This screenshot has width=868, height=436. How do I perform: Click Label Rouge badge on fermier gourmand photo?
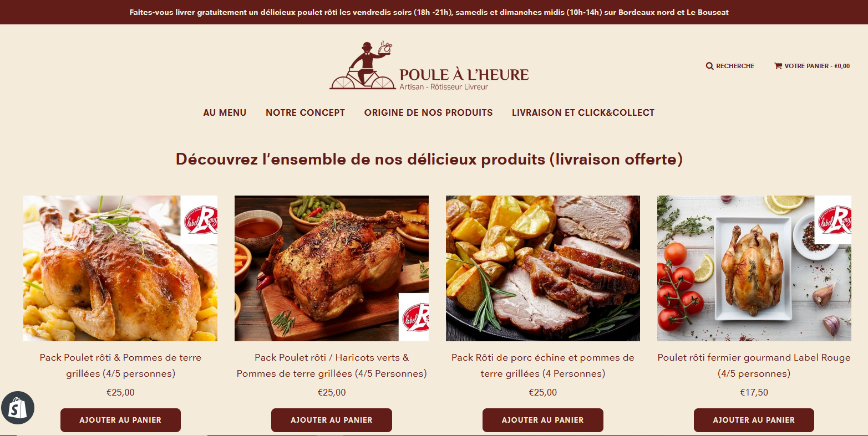click(833, 220)
